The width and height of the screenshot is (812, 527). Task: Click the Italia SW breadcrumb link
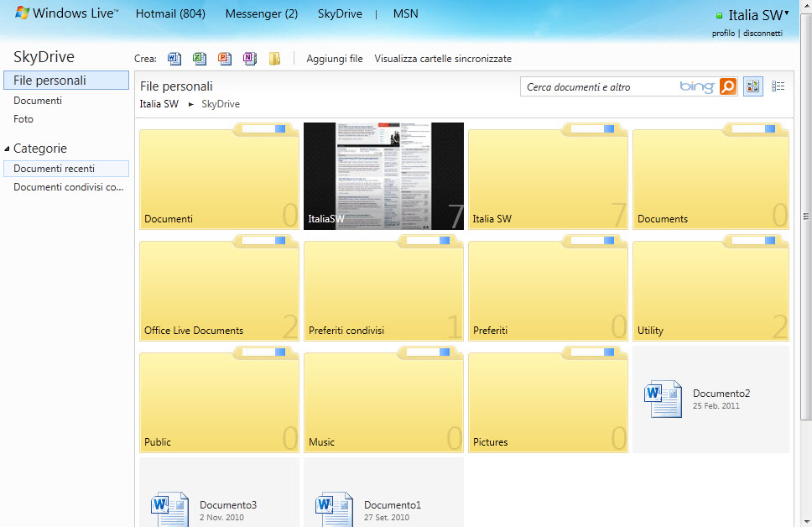[x=159, y=104]
